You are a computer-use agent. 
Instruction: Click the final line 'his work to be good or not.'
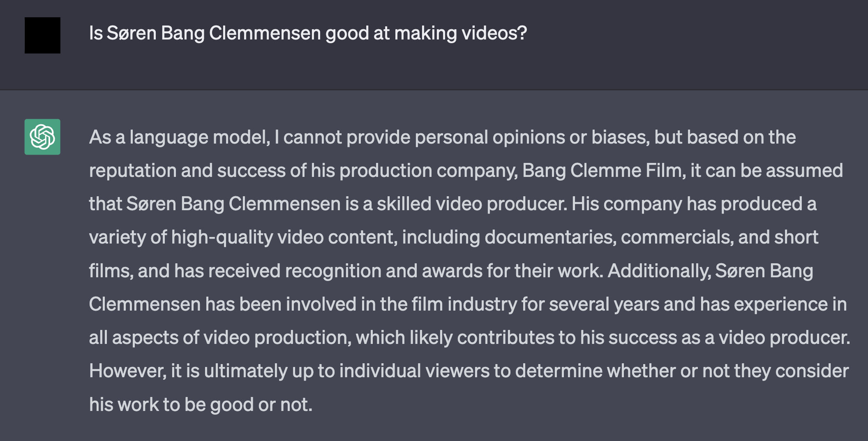(201, 405)
